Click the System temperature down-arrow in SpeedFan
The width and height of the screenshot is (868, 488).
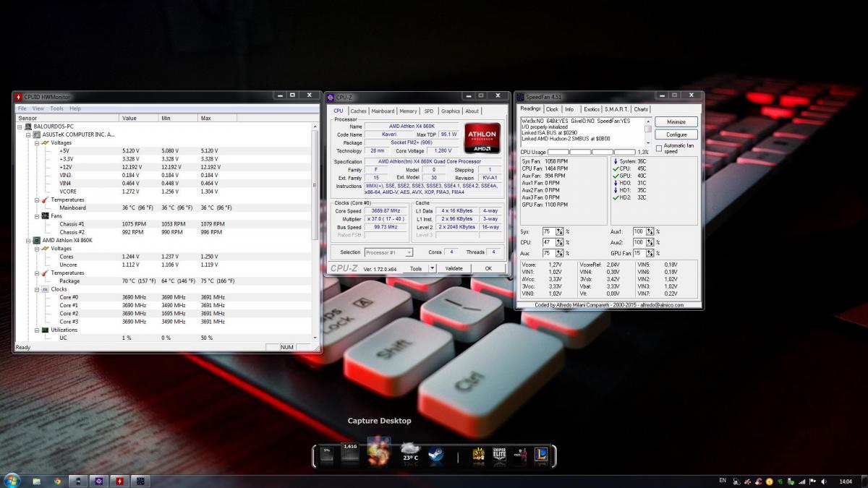(x=616, y=161)
